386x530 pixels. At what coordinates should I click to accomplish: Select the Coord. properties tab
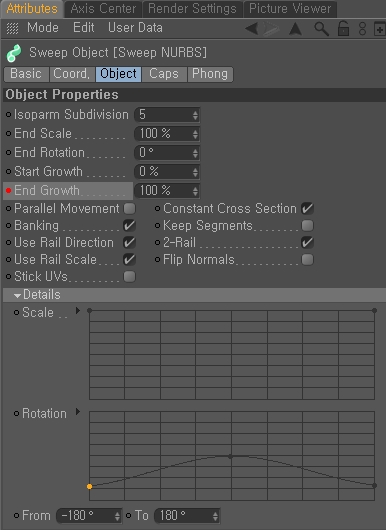(72, 74)
